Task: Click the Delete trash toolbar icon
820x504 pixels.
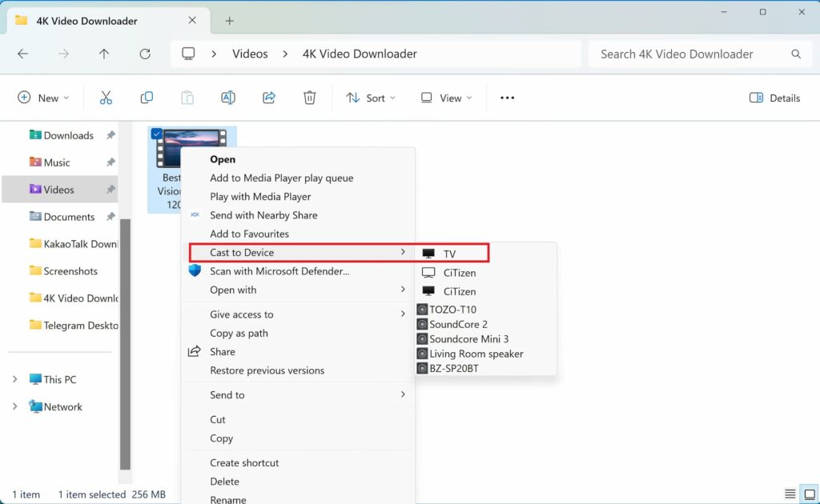Action: [x=310, y=98]
